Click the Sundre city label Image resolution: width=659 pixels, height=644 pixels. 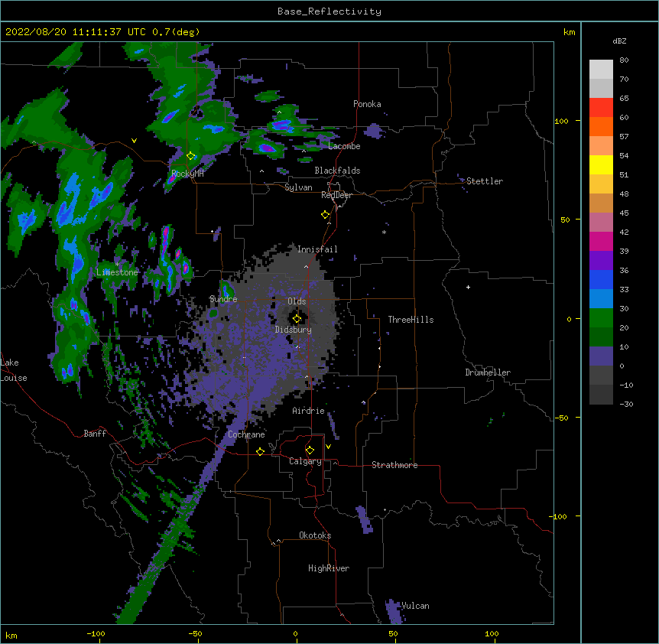point(223,299)
